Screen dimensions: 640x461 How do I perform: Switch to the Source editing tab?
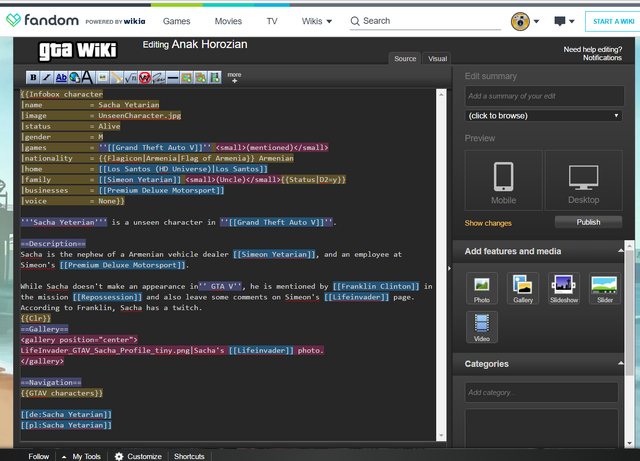[x=405, y=59]
